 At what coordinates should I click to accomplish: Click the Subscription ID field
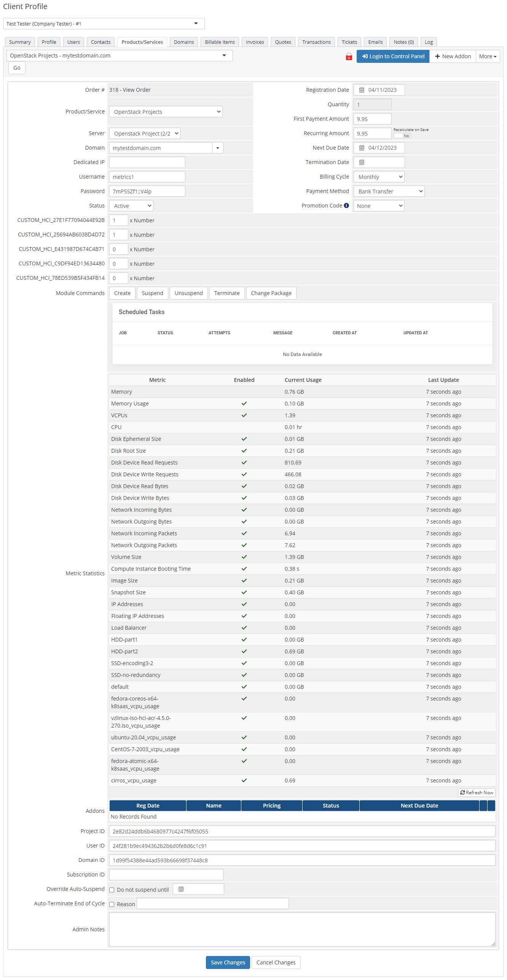tap(166, 875)
